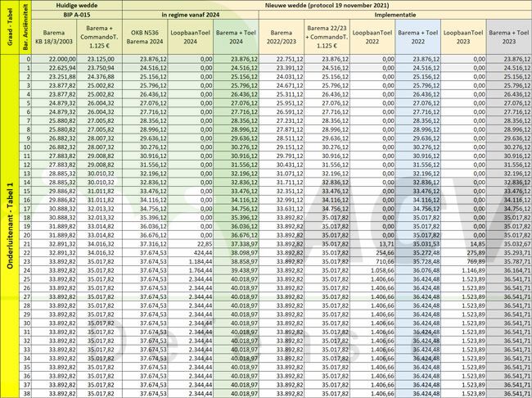Click the 'Huidige wedde' header cell
Screen dimensions: 532x398
(x=77, y=6)
